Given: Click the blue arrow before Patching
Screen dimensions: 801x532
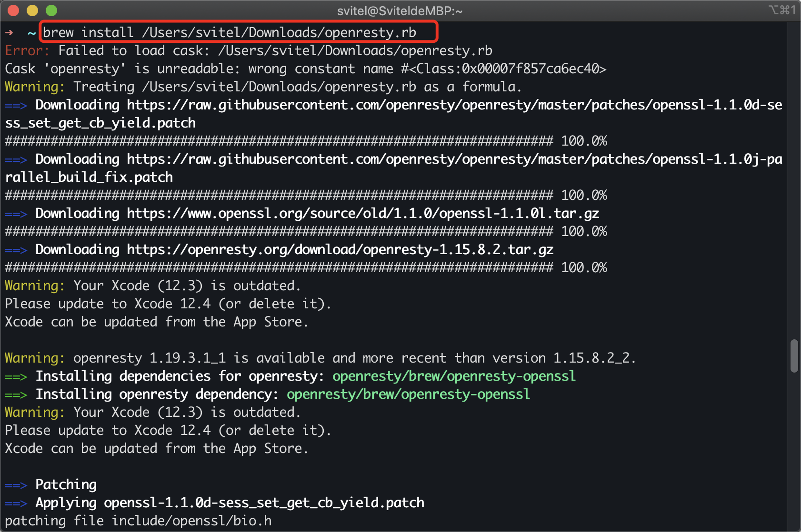Looking at the screenshot, I should [x=16, y=485].
